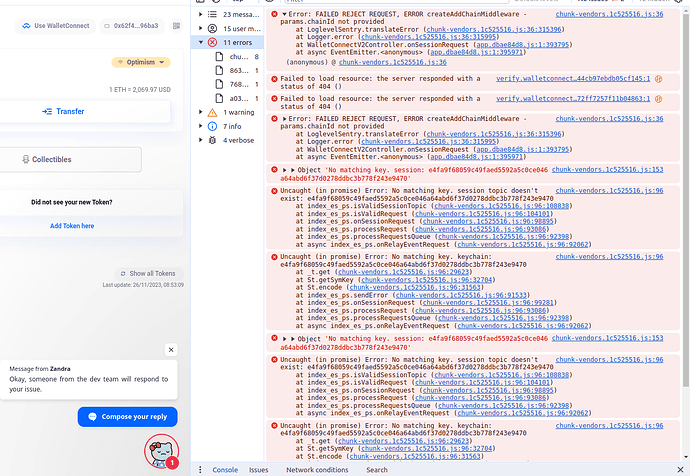Image resolution: width=690 pixels, height=476 pixels.
Task: Open the Network conditions drawer tab
Action: (x=317, y=470)
